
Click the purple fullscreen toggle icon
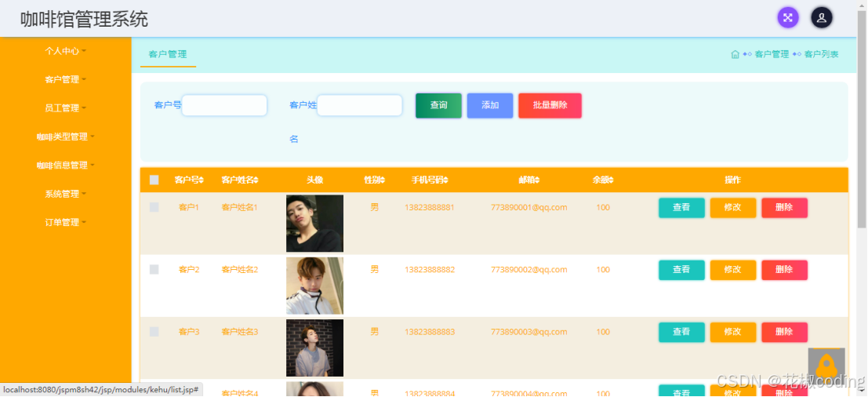788,18
